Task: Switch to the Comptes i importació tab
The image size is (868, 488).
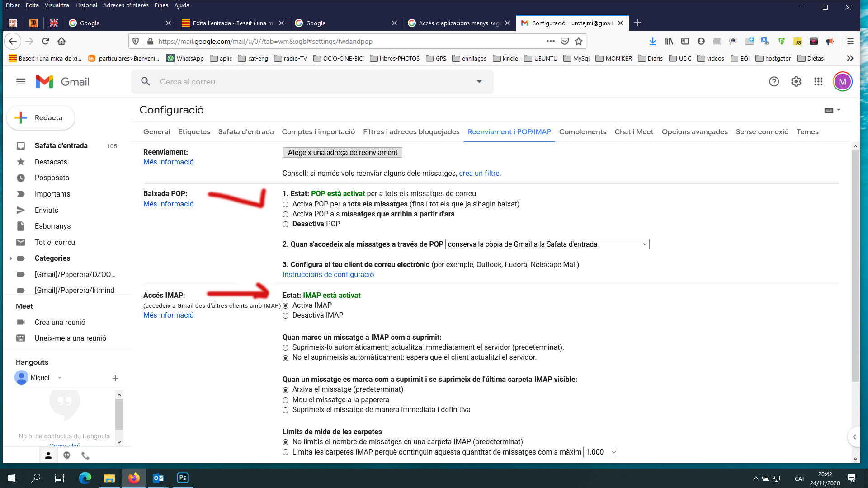Action: coord(318,132)
